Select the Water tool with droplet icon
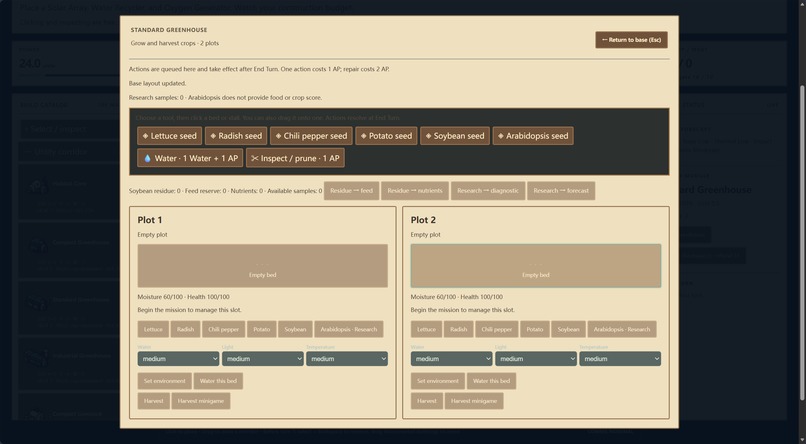Image resolution: width=806 pixels, height=444 pixels. [190, 158]
